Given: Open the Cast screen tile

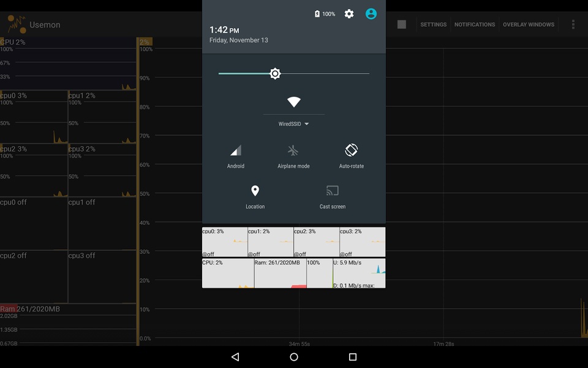Looking at the screenshot, I should click(333, 197).
